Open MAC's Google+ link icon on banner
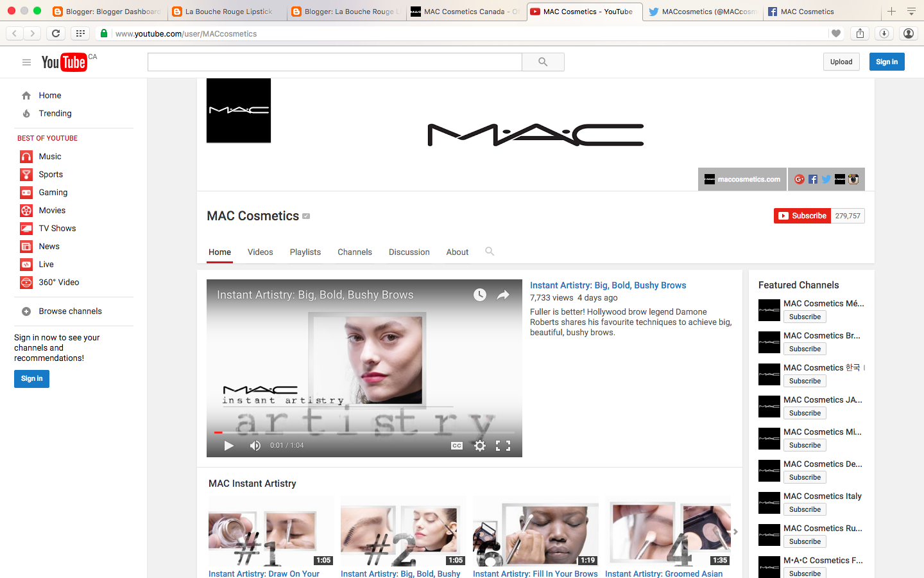Screen dimensions: 924x578 coord(800,179)
